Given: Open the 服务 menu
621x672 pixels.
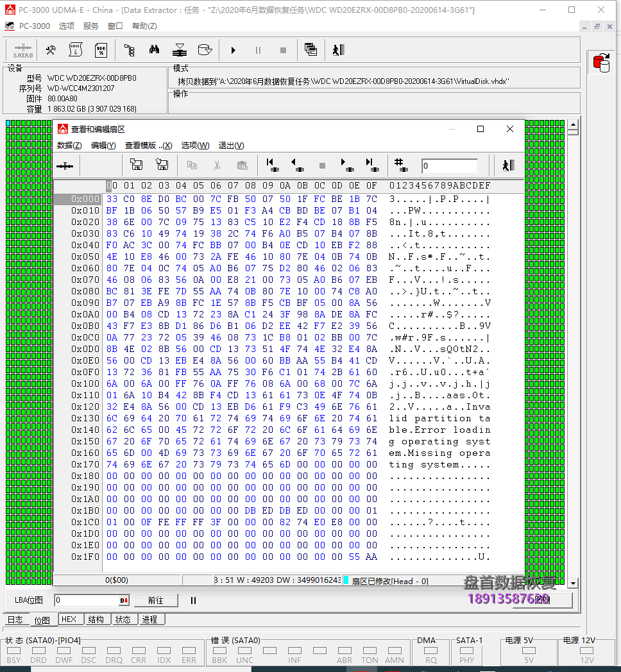Looking at the screenshot, I should (91, 26).
